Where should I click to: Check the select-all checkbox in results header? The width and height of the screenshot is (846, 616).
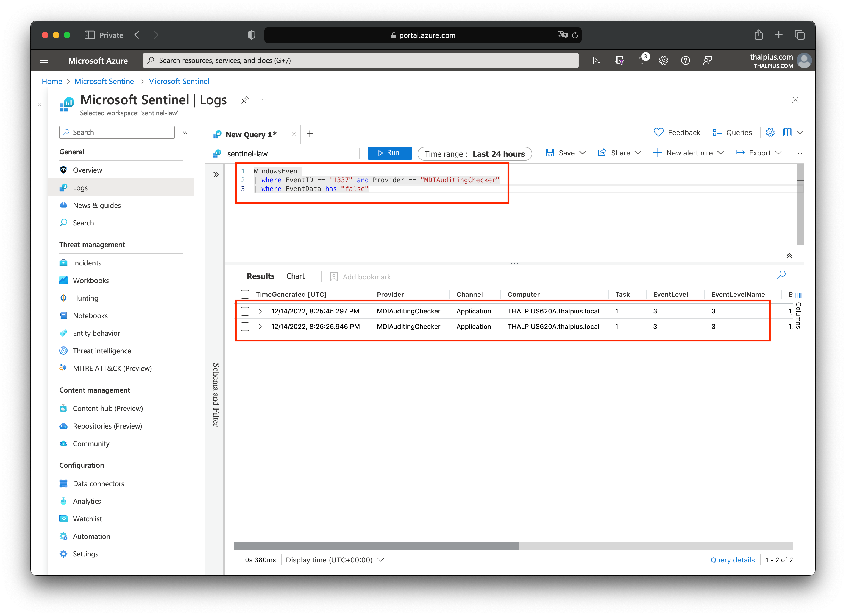click(245, 294)
